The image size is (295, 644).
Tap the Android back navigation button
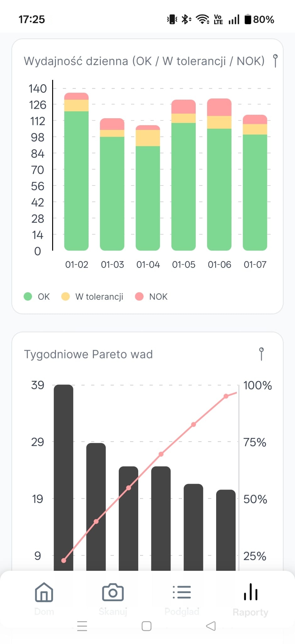coord(211,626)
